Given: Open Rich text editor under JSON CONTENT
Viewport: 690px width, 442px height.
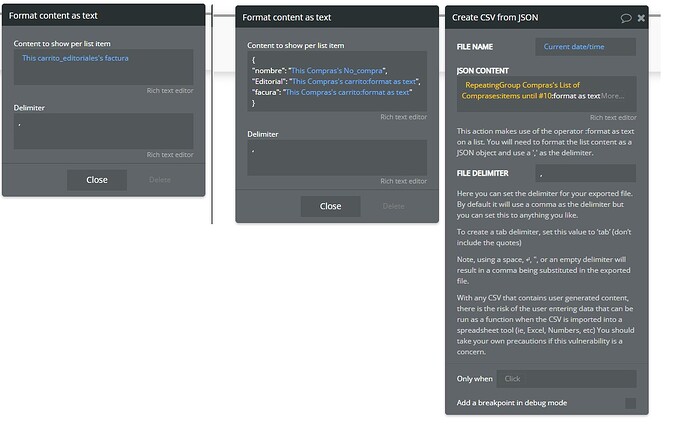Looking at the screenshot, I should pyautogui.click(x=613, y=117).
